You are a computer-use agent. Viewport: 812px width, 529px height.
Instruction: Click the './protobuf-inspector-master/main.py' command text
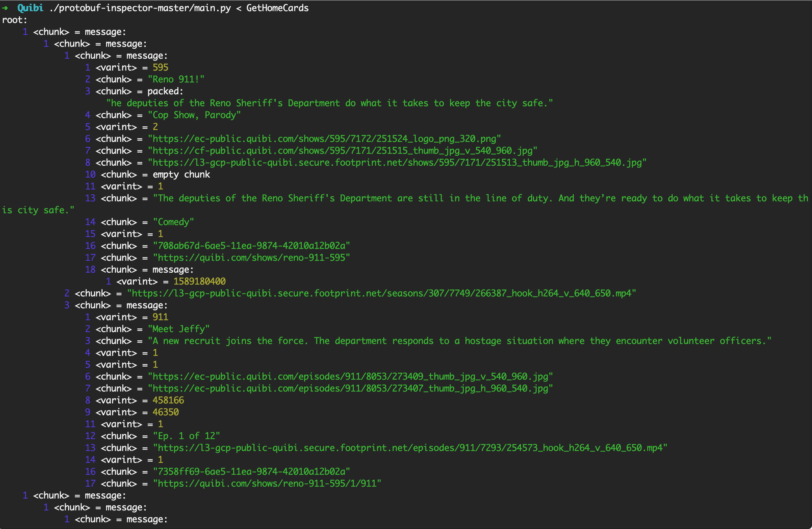click(140, 8)
